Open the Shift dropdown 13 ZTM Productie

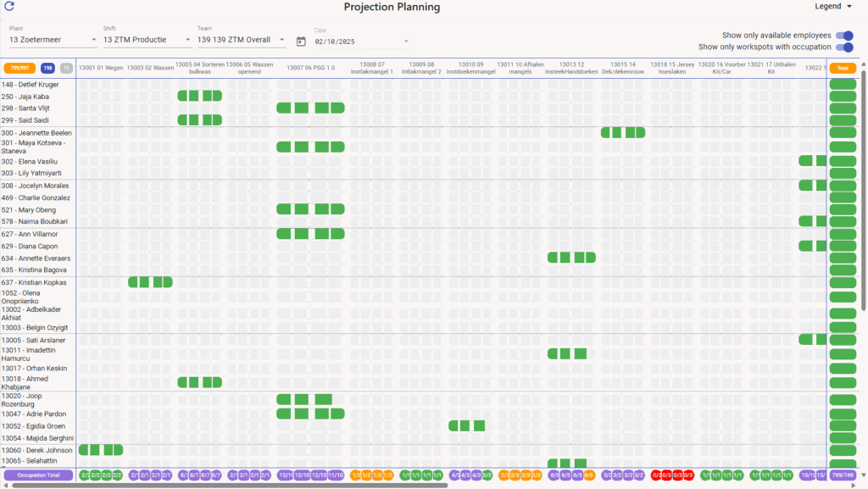[x=147, y=40]
